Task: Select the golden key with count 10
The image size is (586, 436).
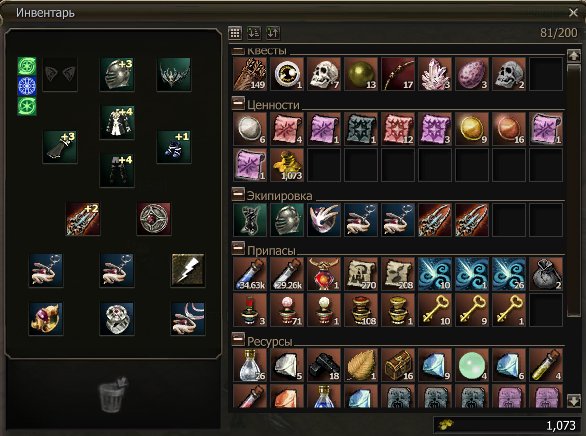Action: pos(435,310)
